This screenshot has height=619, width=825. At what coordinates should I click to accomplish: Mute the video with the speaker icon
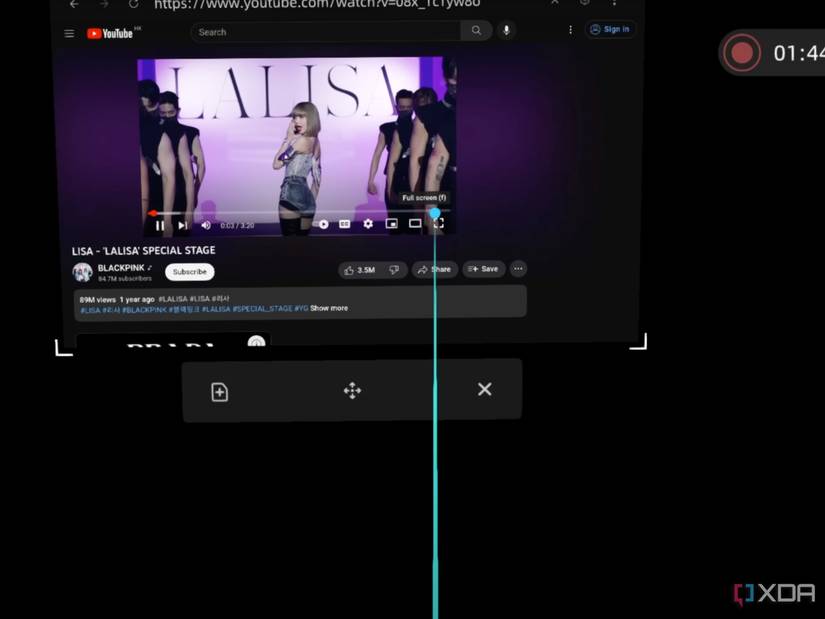206,225
